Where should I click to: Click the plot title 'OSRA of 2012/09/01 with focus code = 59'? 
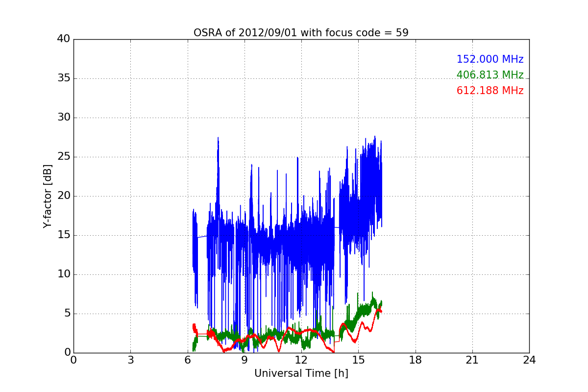point(301,33)
